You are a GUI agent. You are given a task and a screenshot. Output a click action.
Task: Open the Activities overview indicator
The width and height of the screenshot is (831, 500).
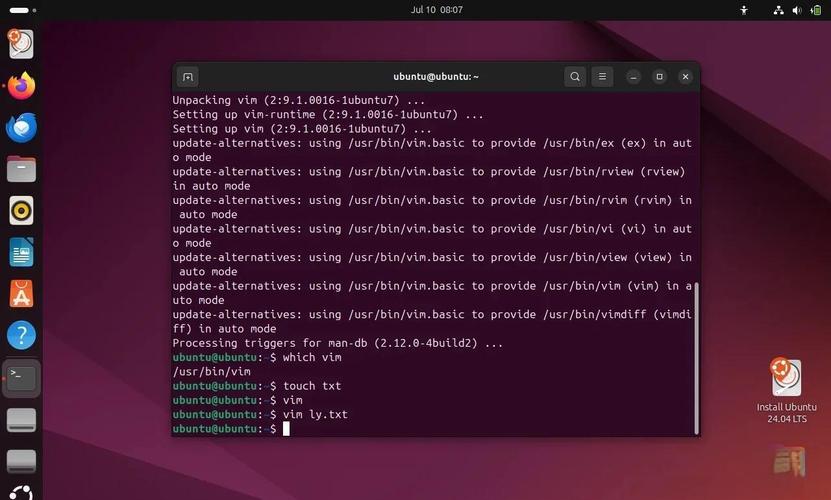tap(19, 10)
